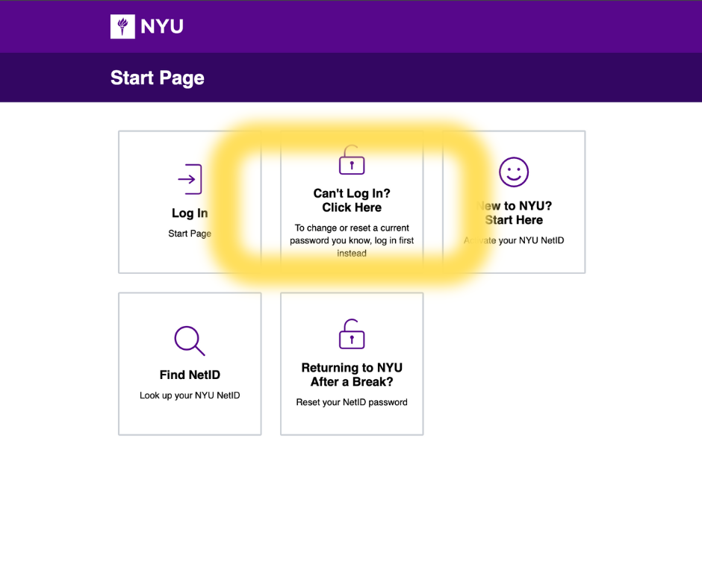Click the smiley face icon
Viewport: 702px width, 588px height.
(514, 172)
